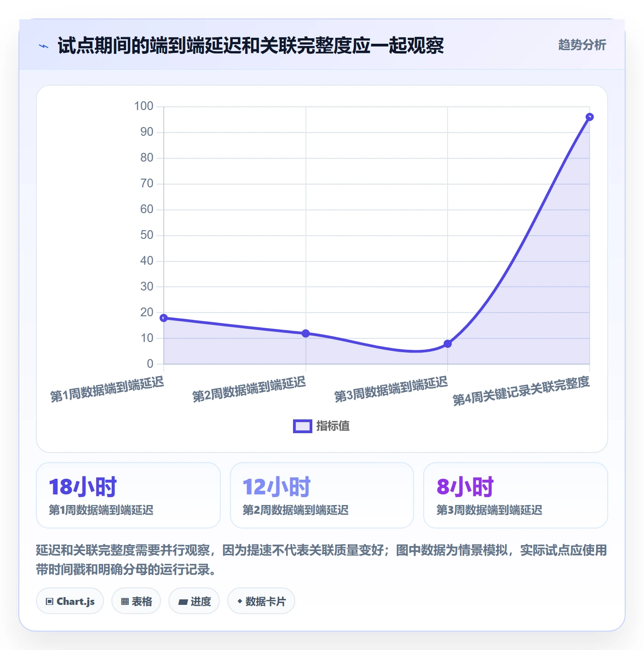
Task: Click the 指标值 legend label
Action: point(333,426)
